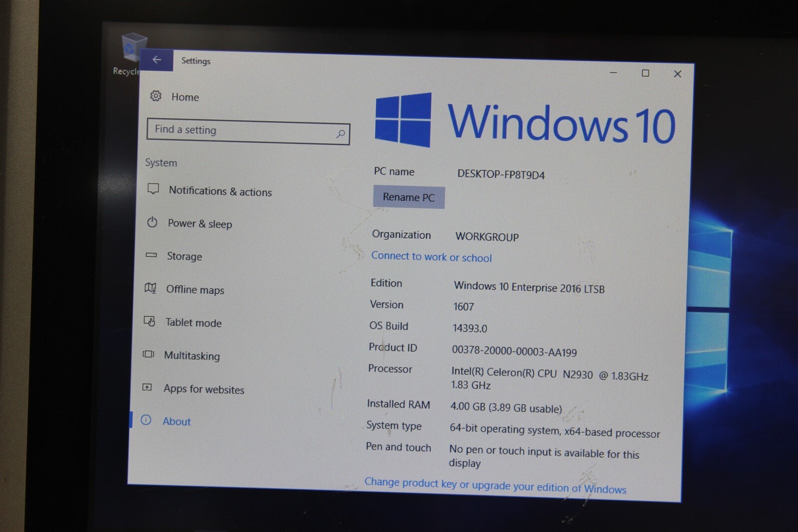Click the search magnifier icon
798x532 pixels.
341,134
